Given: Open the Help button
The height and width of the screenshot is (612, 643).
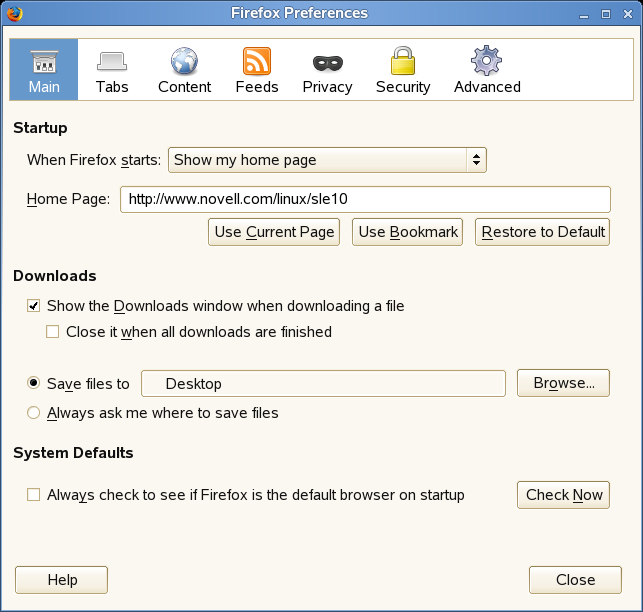Looking at the screenshot, I should [x=62, y=580].
